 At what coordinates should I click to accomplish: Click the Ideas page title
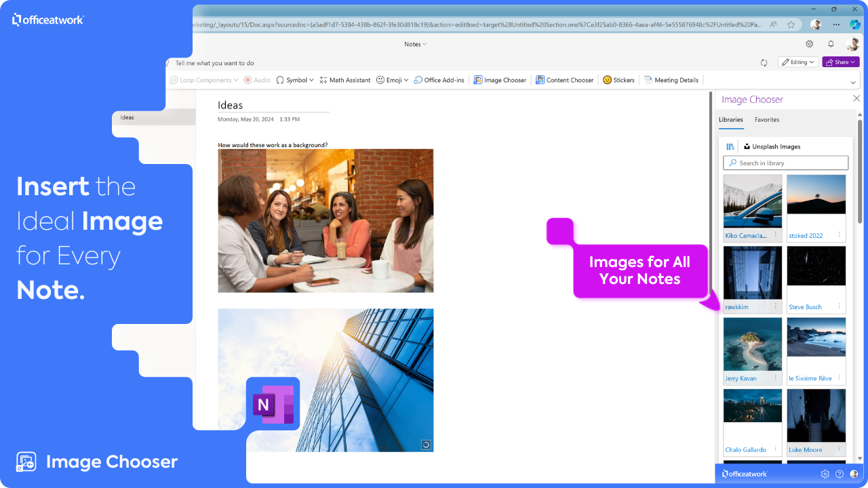(x=231, y=105)
